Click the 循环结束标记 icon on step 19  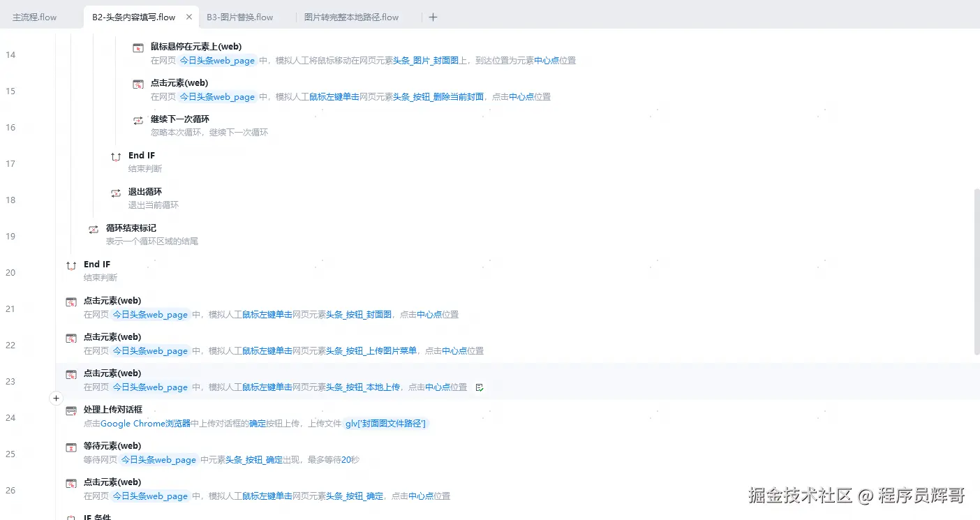(94, 228)
